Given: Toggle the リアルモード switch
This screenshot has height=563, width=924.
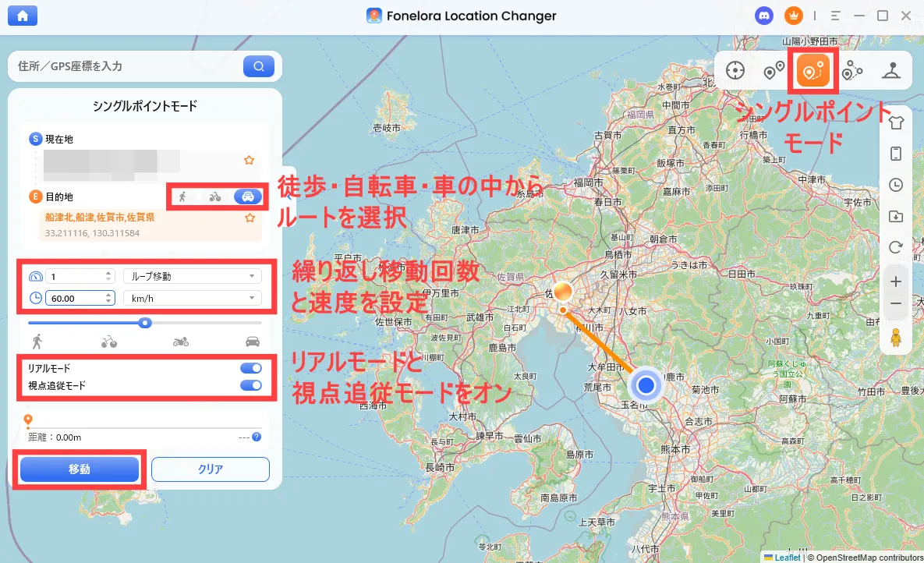Looking at the screenshot, I should coord(251,369).
